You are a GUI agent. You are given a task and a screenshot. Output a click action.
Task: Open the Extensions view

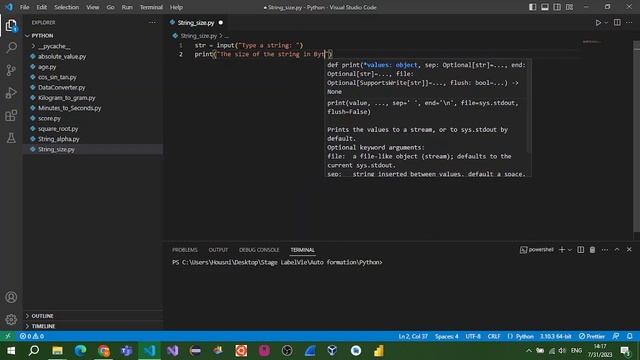pyautogui.click(x=11, y=116)
